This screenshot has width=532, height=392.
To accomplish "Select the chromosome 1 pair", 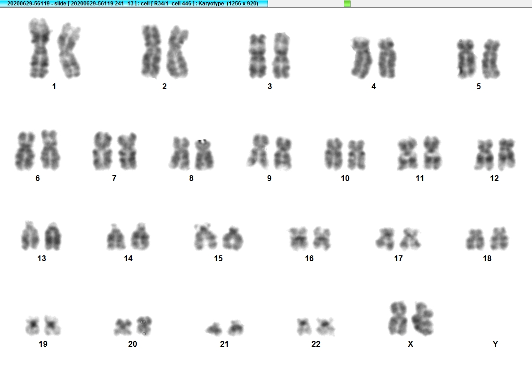I will (55, 48).
